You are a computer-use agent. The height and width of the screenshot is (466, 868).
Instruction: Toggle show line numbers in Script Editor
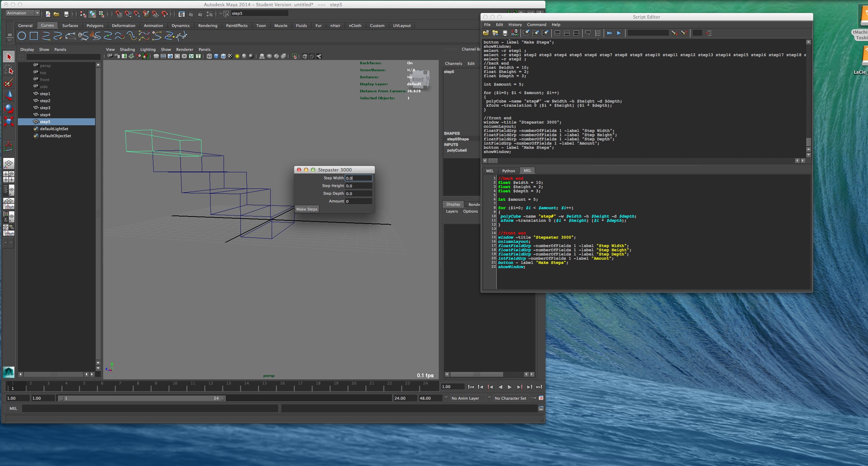[598, 33]
